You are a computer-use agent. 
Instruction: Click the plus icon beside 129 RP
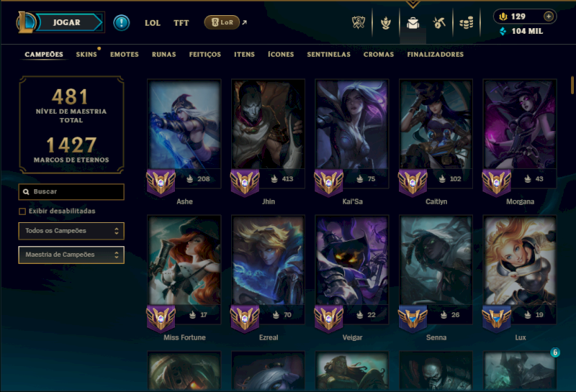tap(549, 17)
